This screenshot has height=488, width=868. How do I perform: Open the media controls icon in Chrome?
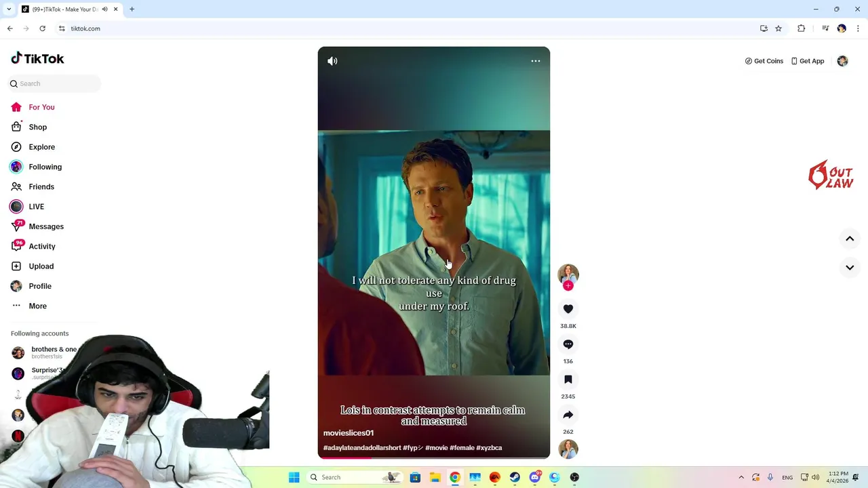pyautogui.click(x=825, y=28)
